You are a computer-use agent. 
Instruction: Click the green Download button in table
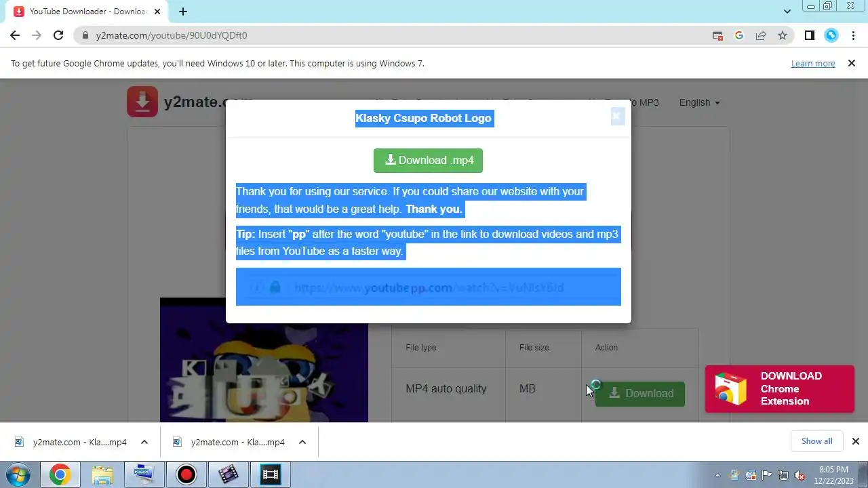tap(639, 393)
